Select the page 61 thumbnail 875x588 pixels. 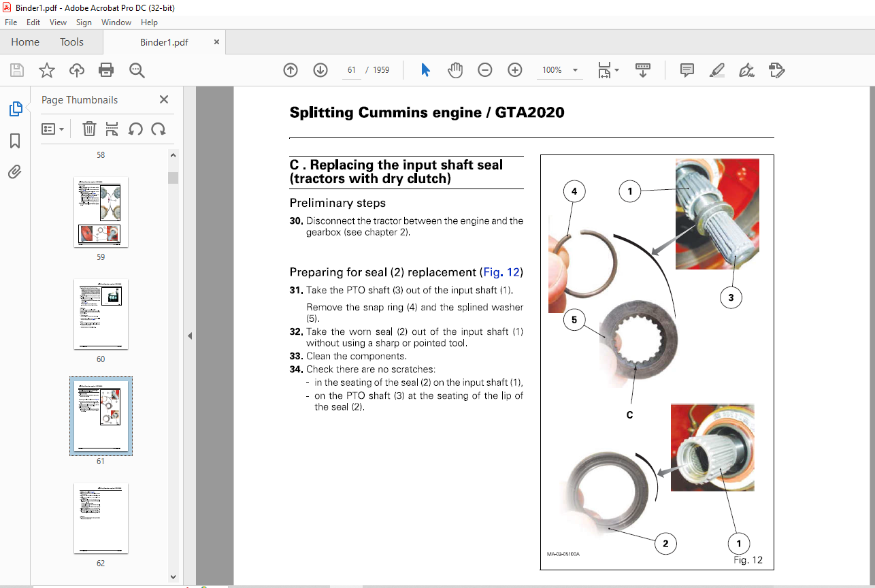(101, 416)
